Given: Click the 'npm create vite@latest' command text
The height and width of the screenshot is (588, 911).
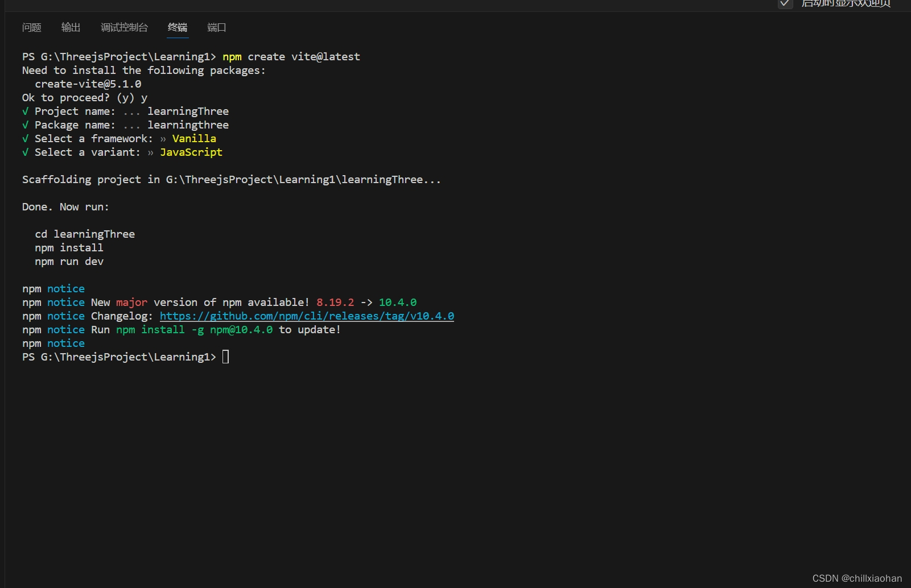Looking at the screenshot, I should [291, 57].
